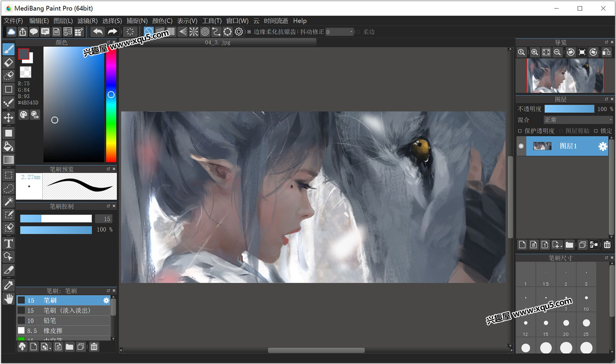This screenshot has width=616, height=364.
Task: Select the Text tool
Action: pos(9,243)
